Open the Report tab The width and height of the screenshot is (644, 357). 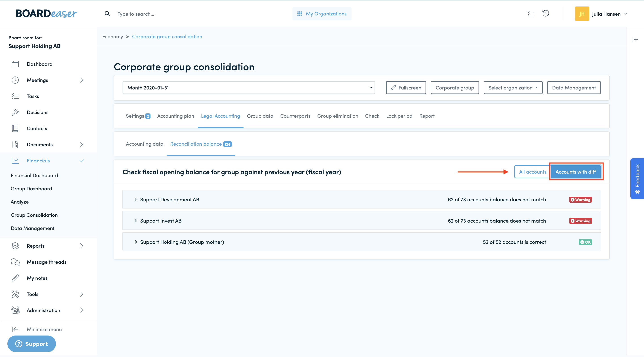(x=427, y=116)
